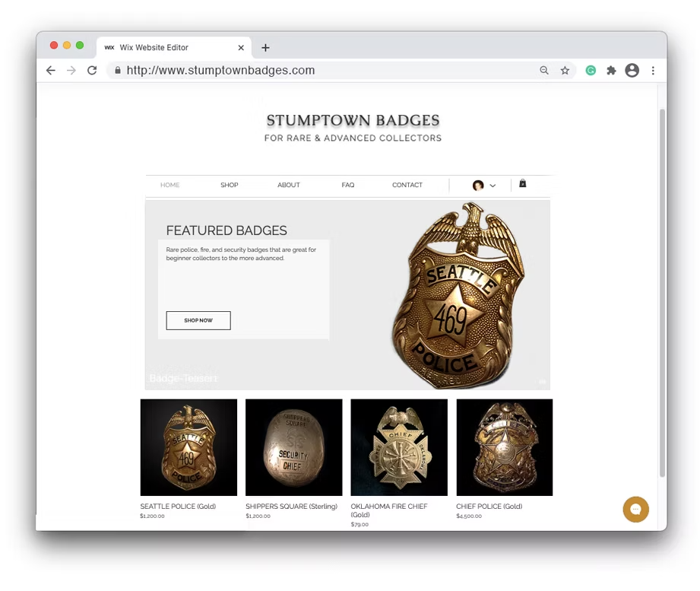Click the SHOP NOW button
Screen dimensions: 700x591
(198, 321)
